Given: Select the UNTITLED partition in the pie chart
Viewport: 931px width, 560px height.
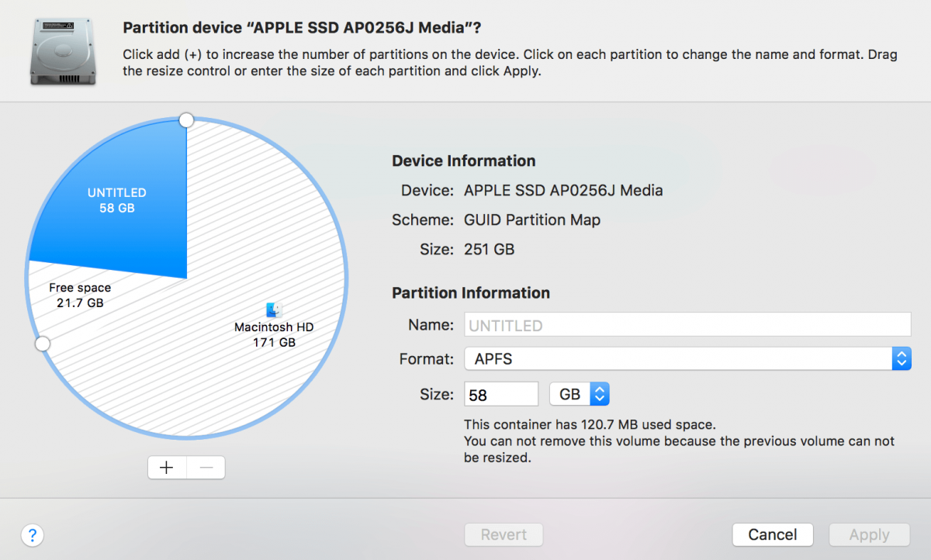Looking at the screenshot, I should click(x=116, y=200).
